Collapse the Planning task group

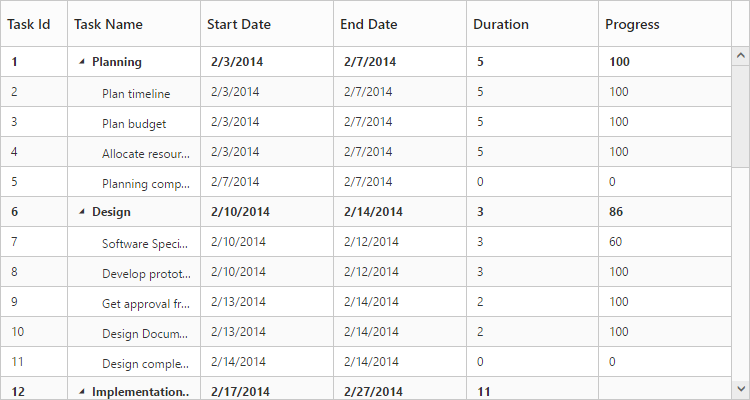pos(82,62)
